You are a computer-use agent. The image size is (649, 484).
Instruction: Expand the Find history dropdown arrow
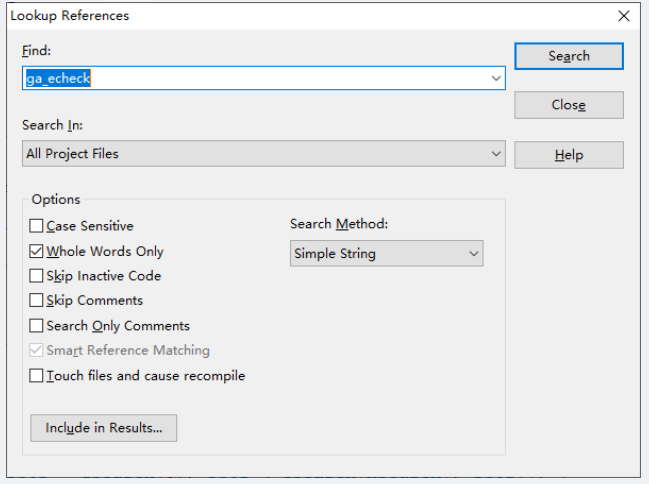[496, 79]
